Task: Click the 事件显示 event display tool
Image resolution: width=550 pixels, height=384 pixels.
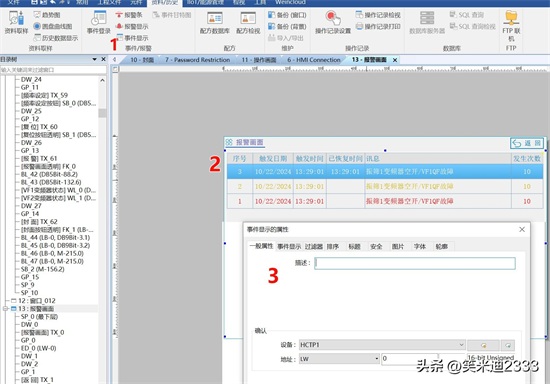Action: 132,38
